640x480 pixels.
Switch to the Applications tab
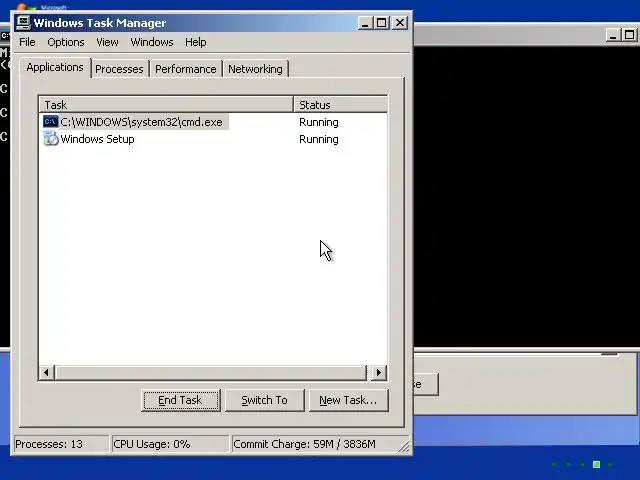(55, 67)
